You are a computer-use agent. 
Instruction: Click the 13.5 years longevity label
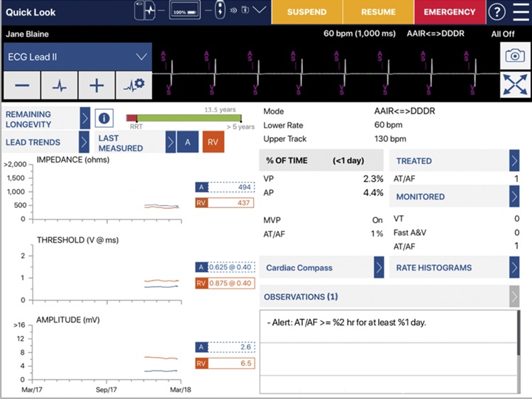220,109
